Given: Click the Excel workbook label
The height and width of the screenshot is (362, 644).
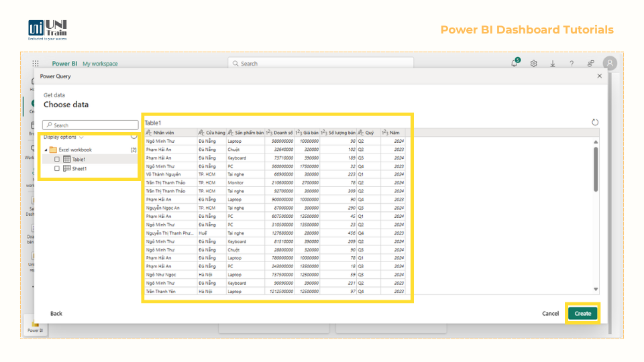Looking at the screenshot, I should click(x=75, y=149).
